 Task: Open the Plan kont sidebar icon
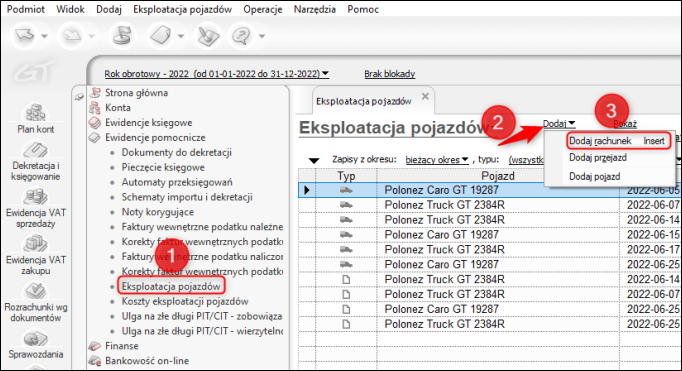[x=36, y=118]
